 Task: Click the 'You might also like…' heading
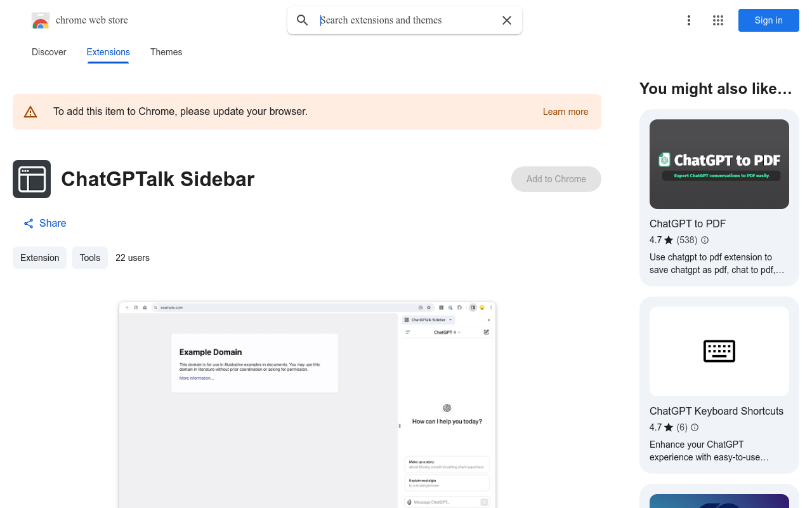click(716, 89)
